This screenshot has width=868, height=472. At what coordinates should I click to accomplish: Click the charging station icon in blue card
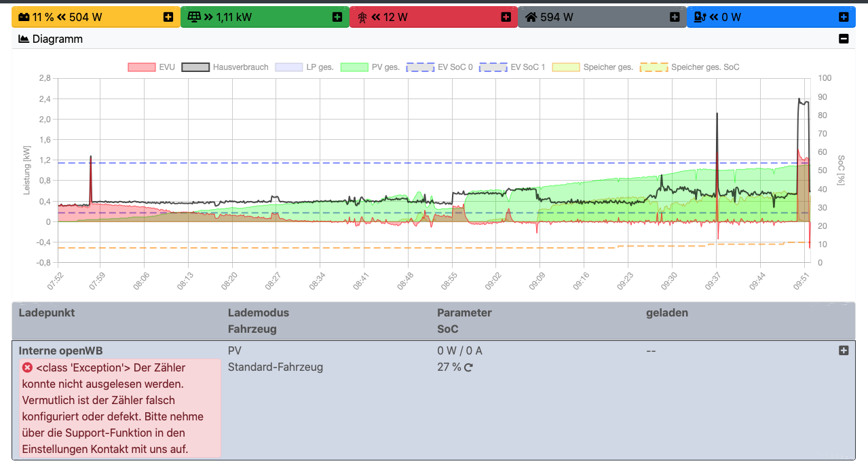[x=700, y=17]
